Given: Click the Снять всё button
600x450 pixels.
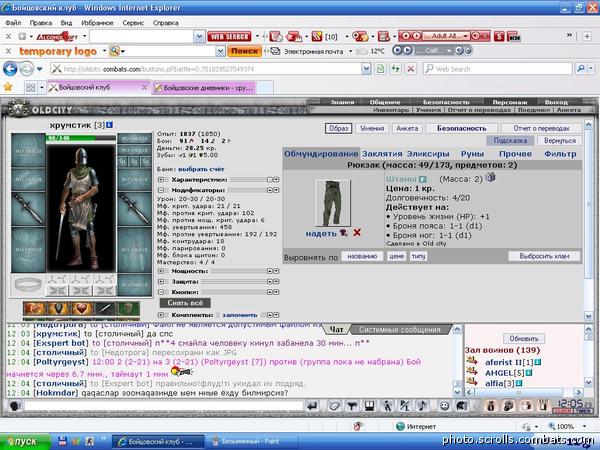Looking at the screenshot, I should [x=185, y=303].
